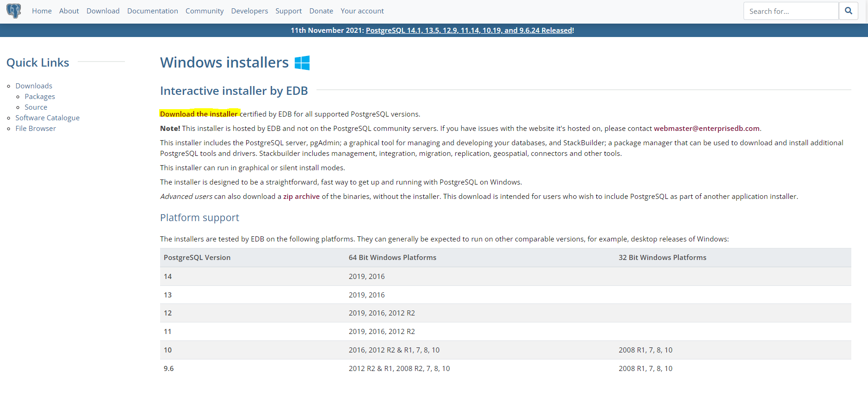Click '2016, 2012 R2 & R1, 7, 8, 10' cell
Viewport: 868px width, 408px height.
(480, 350)
